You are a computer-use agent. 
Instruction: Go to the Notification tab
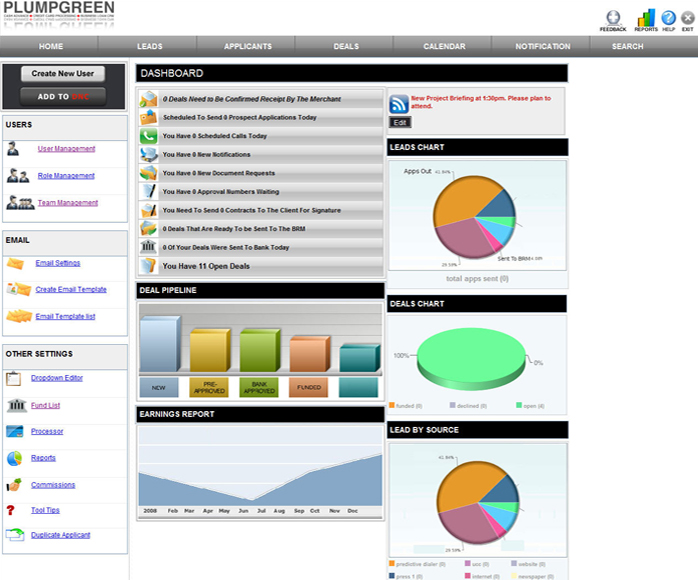click(x=543, y=46)
